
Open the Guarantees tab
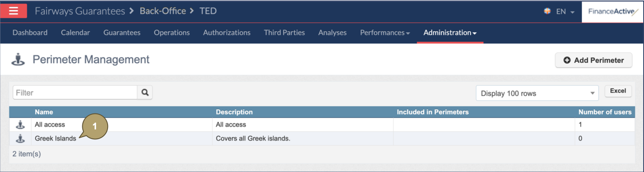(x=122, y=33)
